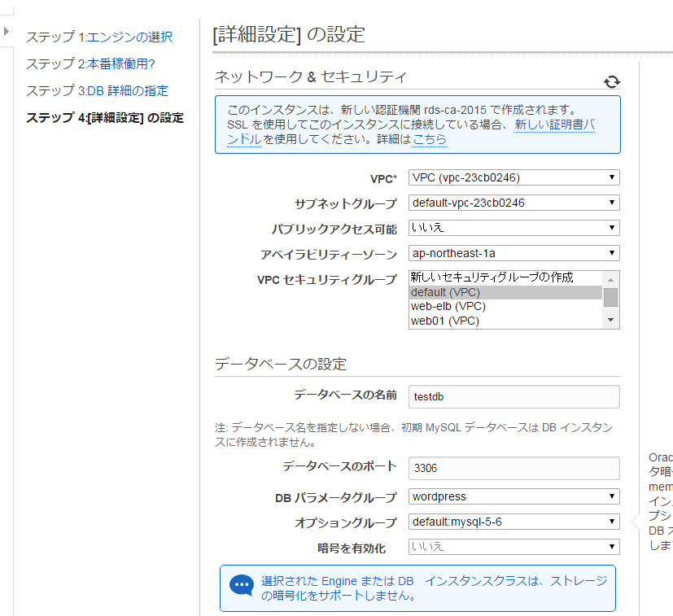Select web01 (VPC) security group

click(444, 321)
